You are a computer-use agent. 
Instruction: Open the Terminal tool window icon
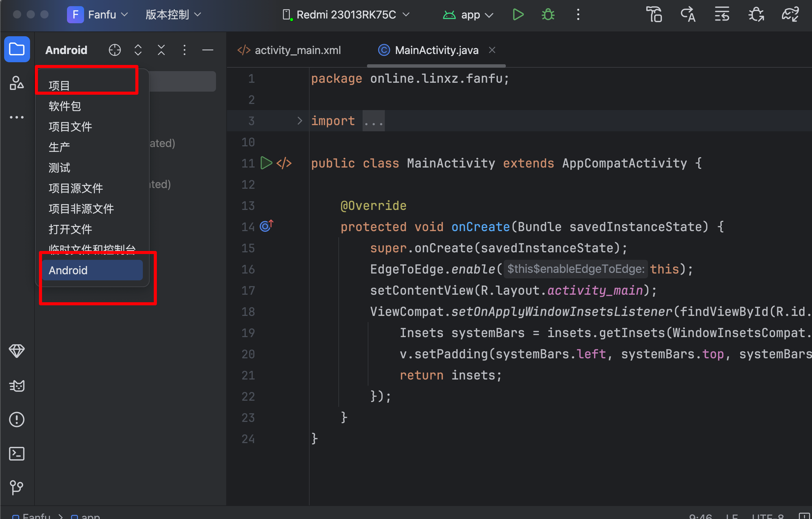17,454
